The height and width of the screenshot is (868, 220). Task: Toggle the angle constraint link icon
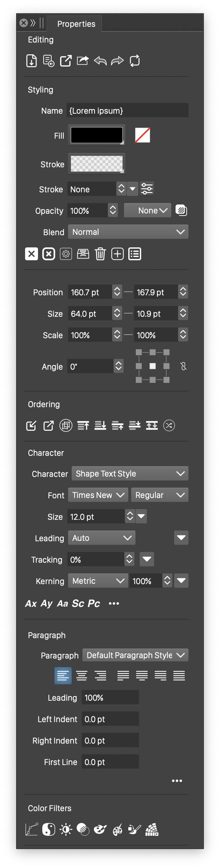pyautogui.click(x=183, y=366)
